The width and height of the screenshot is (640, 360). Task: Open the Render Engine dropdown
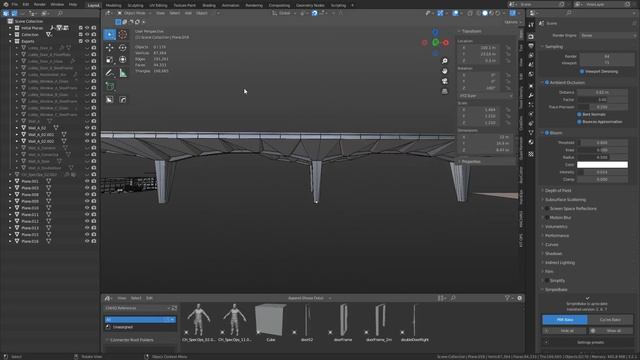607,36
